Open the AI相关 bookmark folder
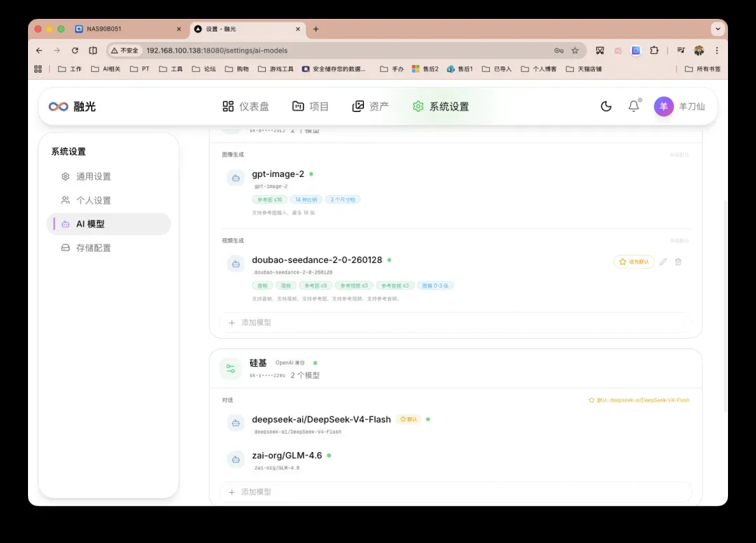 (106, 69)
